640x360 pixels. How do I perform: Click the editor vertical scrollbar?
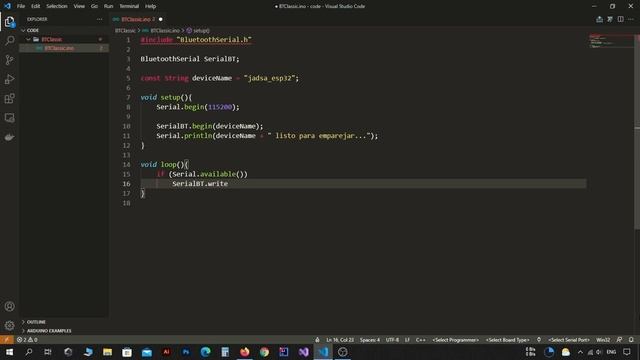point(637,132)
